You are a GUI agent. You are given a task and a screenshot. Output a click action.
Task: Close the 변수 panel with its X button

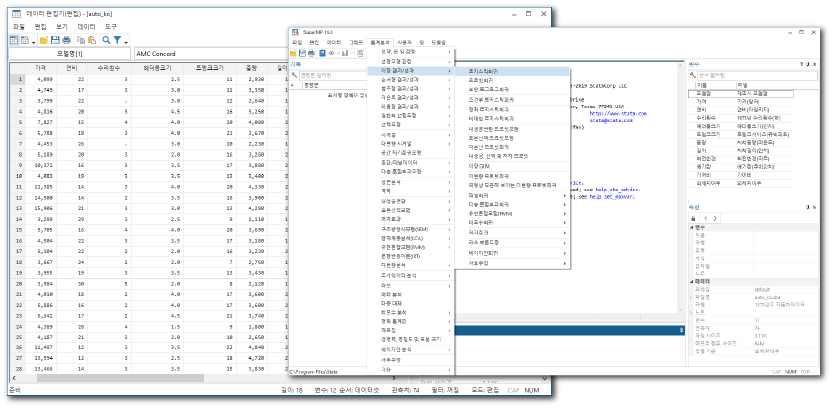[x=815, y=64]
